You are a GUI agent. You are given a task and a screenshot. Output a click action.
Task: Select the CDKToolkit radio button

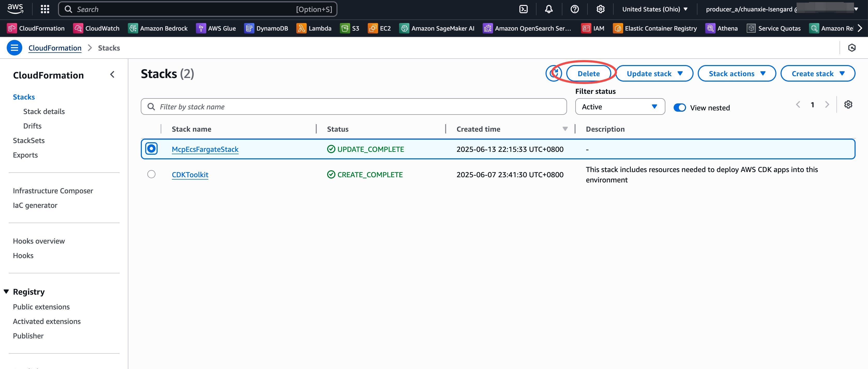[151, 174]
